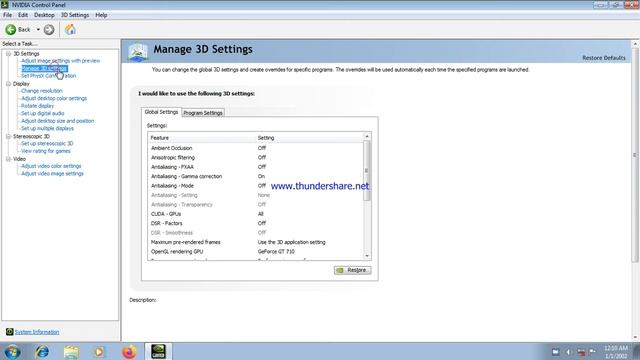Click the NVIDIA title bar app icon
This screenshot has height=360, width=640.
[x=4, y=5]
